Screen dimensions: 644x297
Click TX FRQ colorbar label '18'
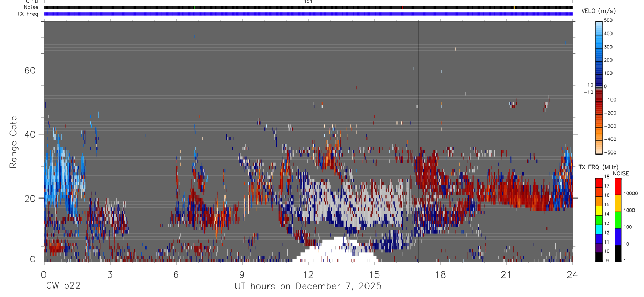[x=606, y=177]
